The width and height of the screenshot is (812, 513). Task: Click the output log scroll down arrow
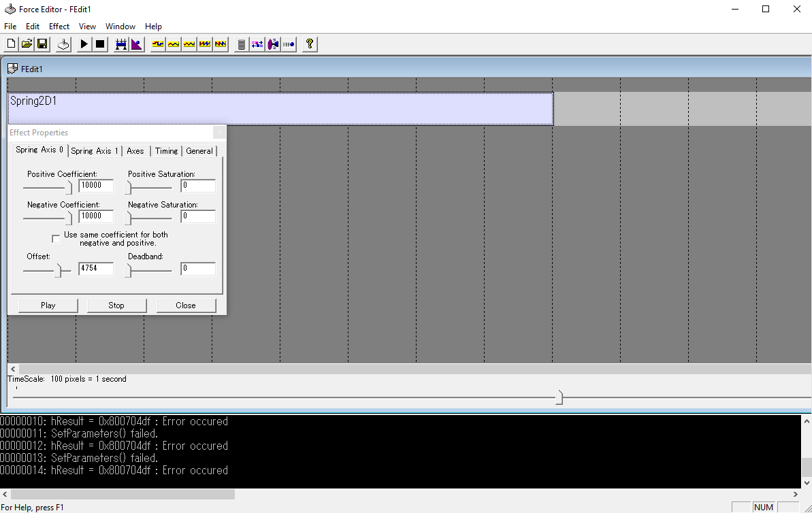(807, 482)
